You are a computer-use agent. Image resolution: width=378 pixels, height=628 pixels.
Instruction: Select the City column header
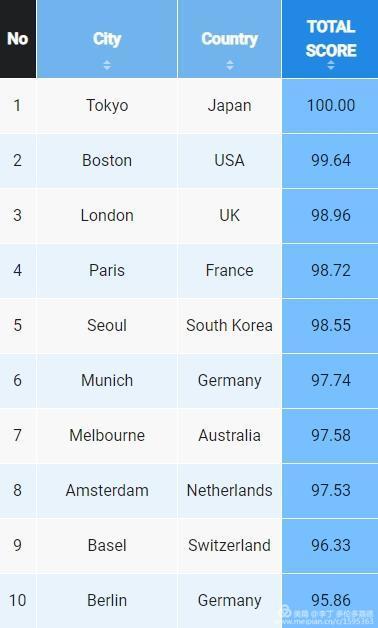pyautogui.click(x=107, y=39)
